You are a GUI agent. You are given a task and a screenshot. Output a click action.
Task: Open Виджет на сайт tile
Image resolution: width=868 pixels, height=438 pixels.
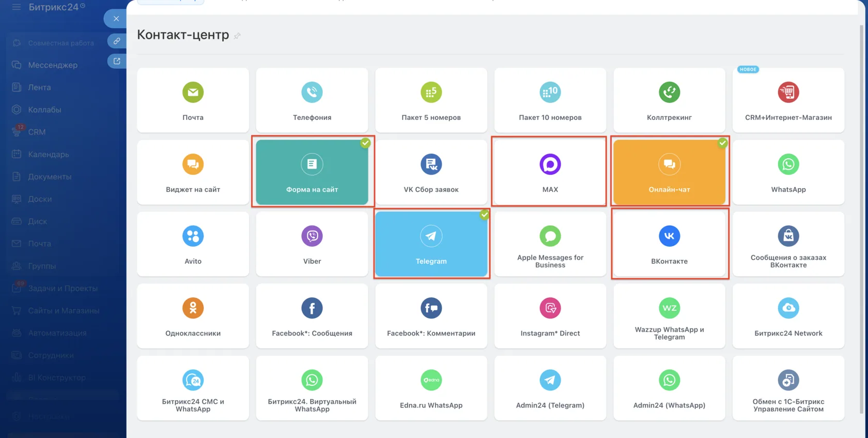pyautogui.click(x=193, y=172)
